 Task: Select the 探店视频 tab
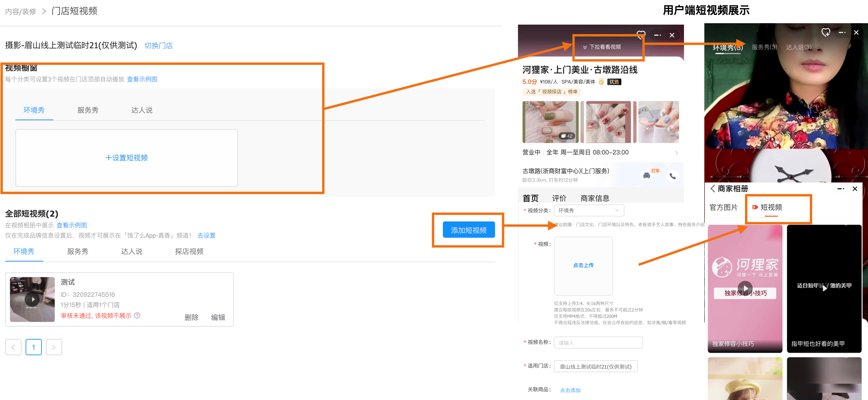click(x=189, y=251)
